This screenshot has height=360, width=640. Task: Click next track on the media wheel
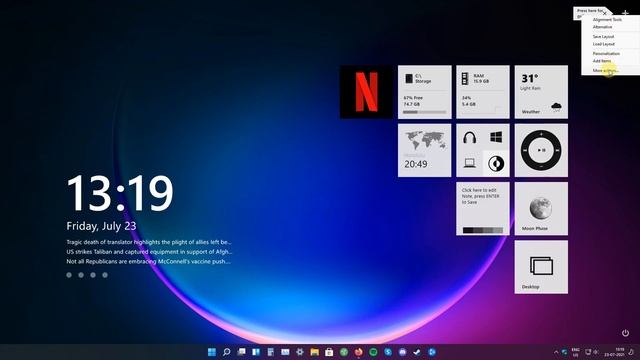click(x=557, y=150)
